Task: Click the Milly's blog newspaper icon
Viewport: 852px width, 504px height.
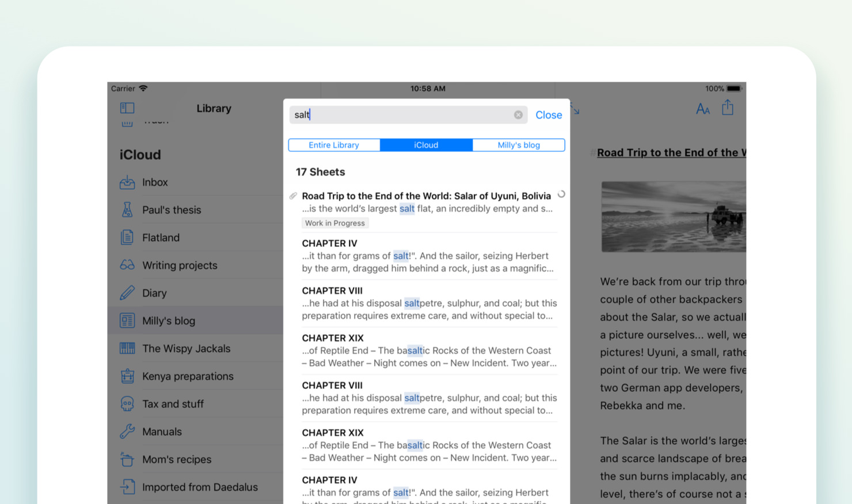Action: (127, 320)
